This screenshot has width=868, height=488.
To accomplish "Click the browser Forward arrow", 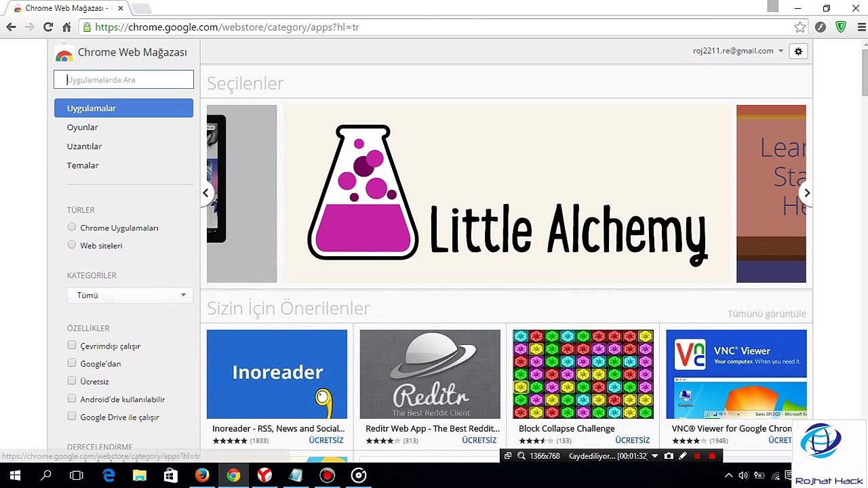I will (29, 27).
